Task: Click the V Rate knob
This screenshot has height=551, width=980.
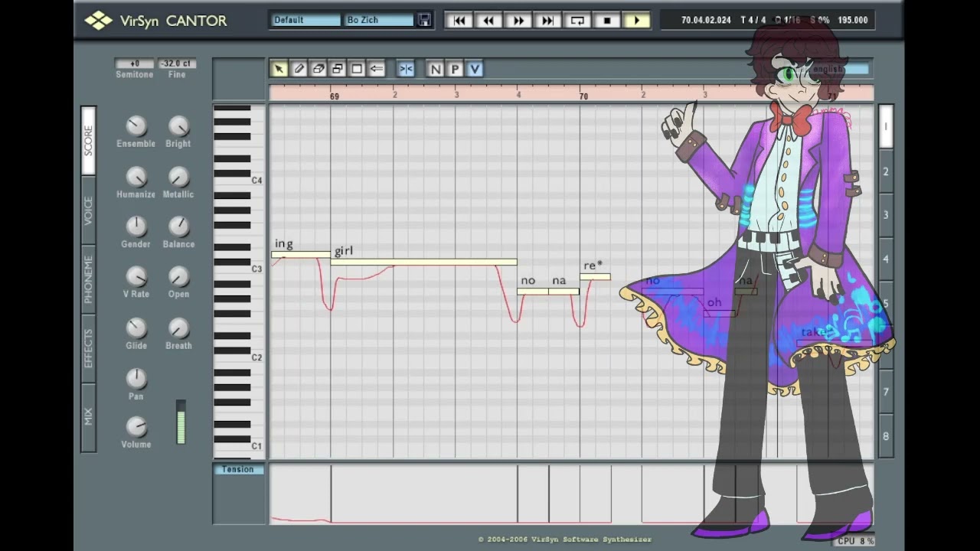Action: click(x=136, y=276)
